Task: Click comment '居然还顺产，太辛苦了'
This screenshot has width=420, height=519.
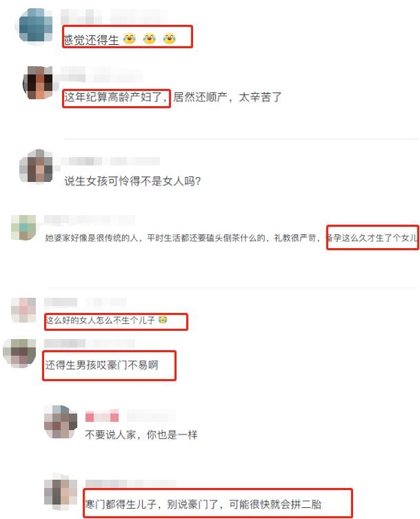Action: (227, 97)
